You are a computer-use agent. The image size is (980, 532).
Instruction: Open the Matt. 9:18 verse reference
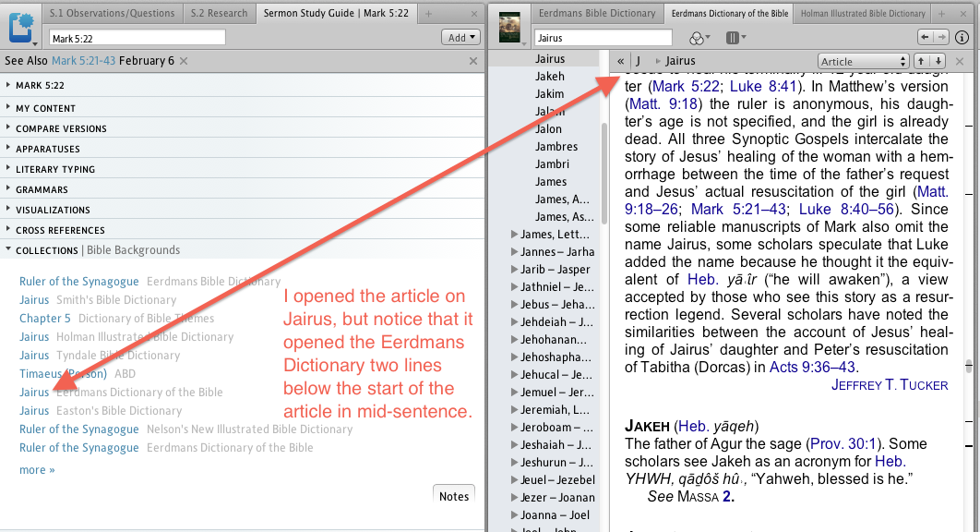click(x=665, y=103)
